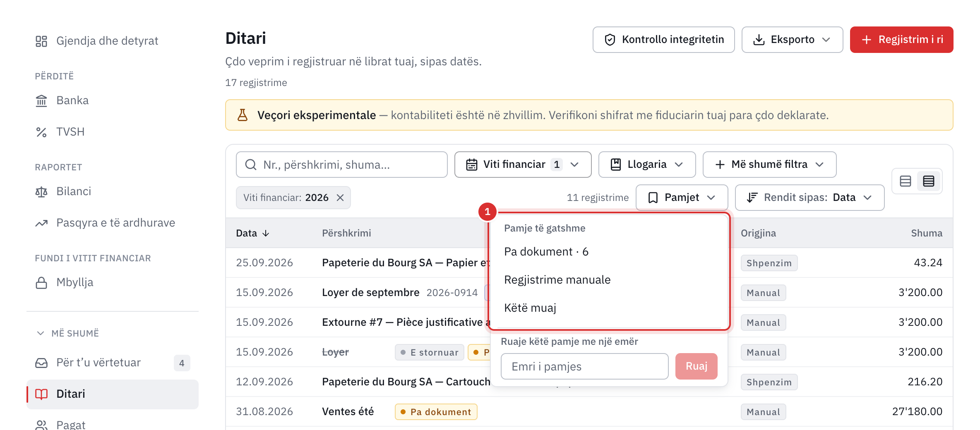Click Kontrollo integritetin button

pos(663,40)
